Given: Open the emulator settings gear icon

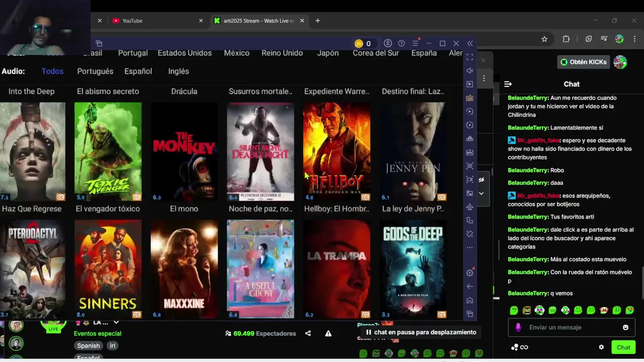Looking at the screenshot, I should pyautogui.click(x=469, y=273).
